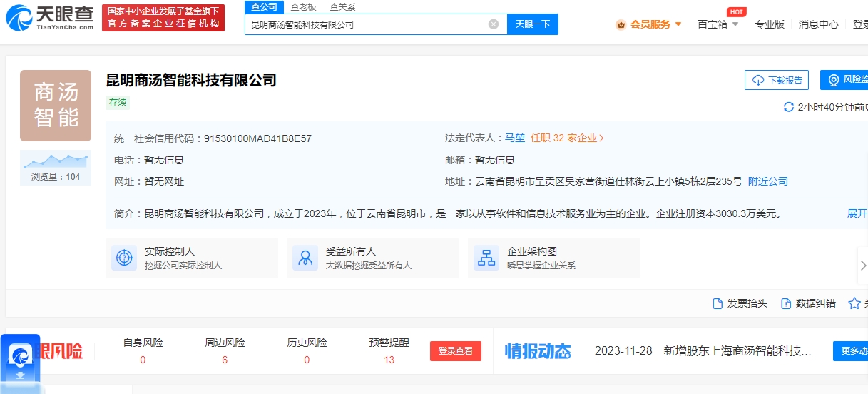Click the crown icon beside 会员服务
The width and height of the screenshot is (868, 394).
pyautogui.click(x=621, y=24)
